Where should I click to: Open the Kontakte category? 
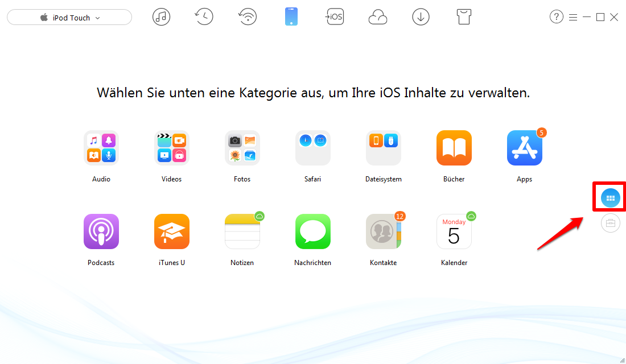point(383,231)
